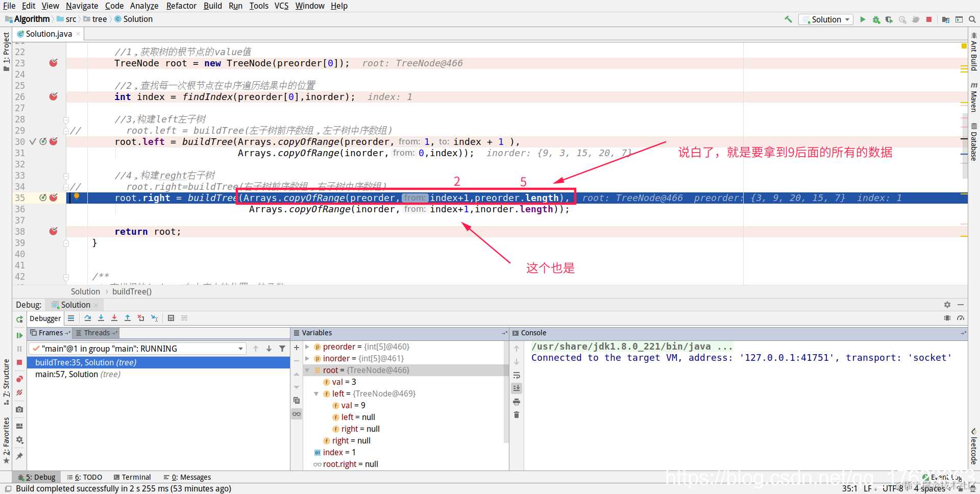Start debugging with the green bug icon
The width and height of the screenshot is (980, 494).
(x=876, y=19)
